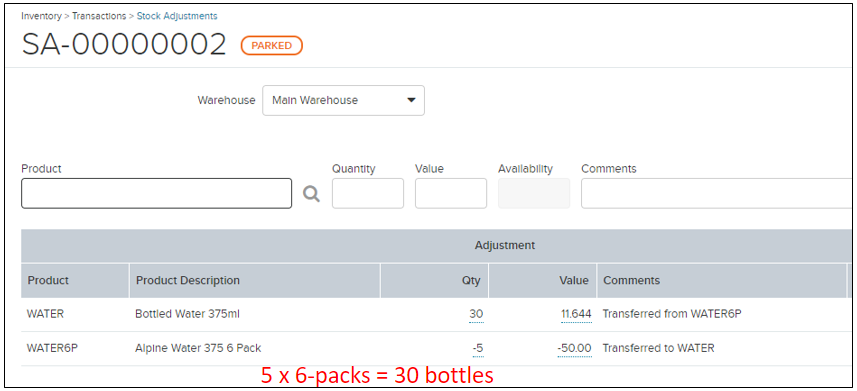Select the Alpine Water 375 6 Pack row

click(437, 348)
